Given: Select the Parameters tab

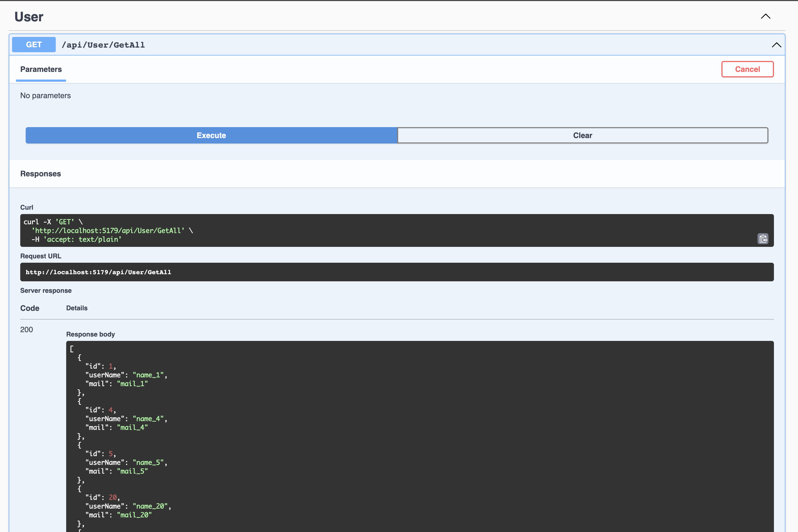Looking at the screenshot, I should tap(41, 69).
